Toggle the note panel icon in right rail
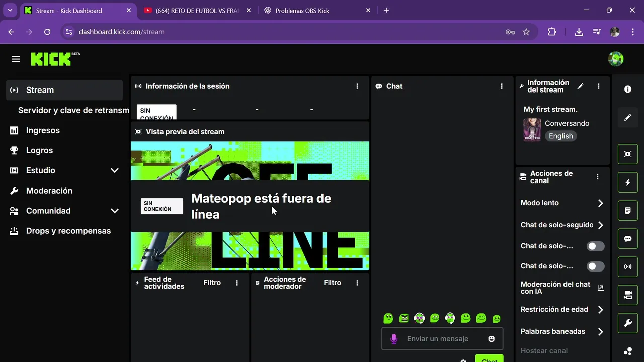The width and height of the screenshot is (644, 362). (628, 211)
